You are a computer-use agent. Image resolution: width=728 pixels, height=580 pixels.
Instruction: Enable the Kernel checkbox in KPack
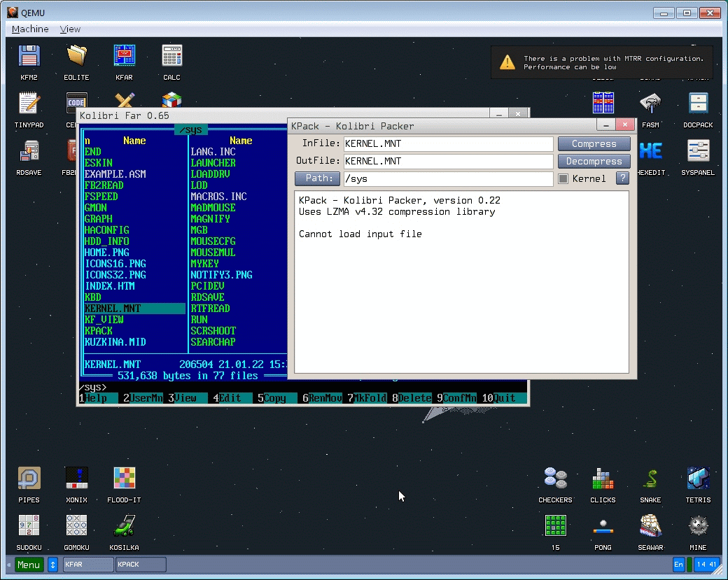pyautogui.click(x=563, y=178)
